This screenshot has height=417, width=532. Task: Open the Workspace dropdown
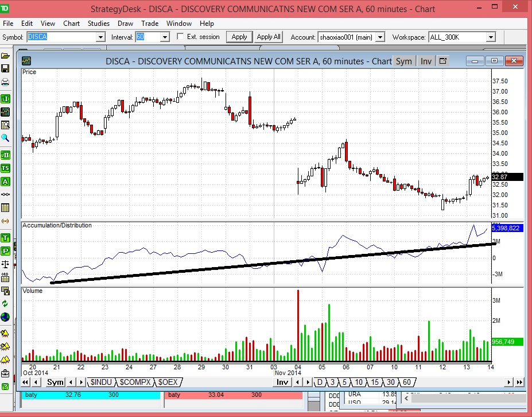491,37
